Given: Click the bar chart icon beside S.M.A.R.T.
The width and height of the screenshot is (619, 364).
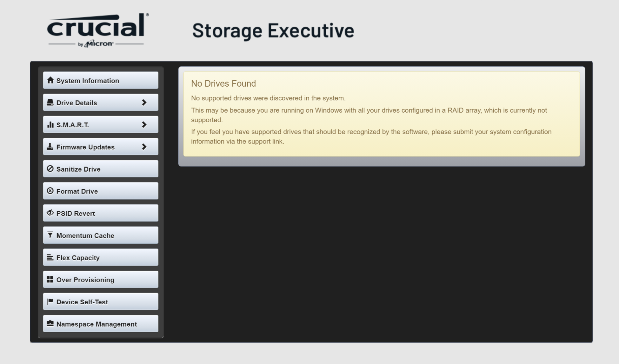Looking at the screenshot, I should pos(50,125).
